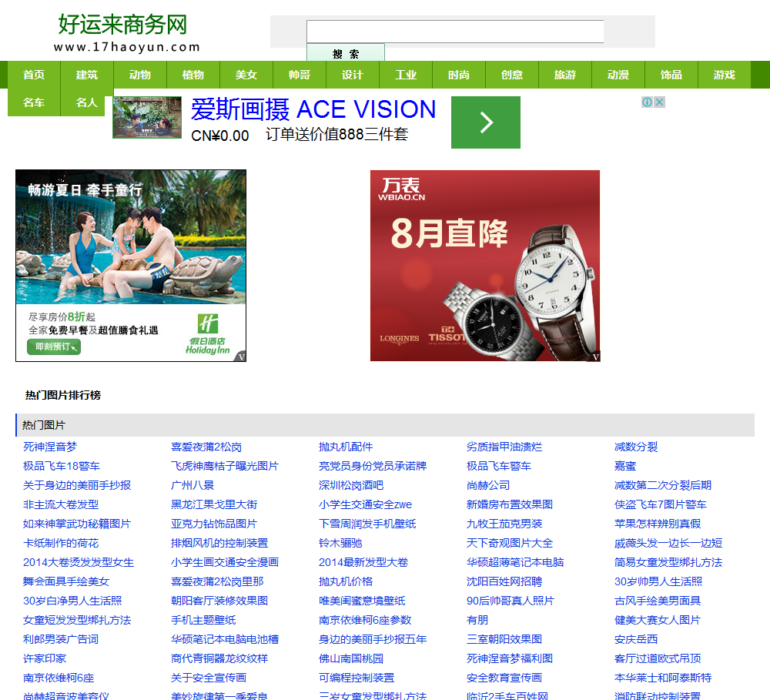Open the 手机主题壁纸 link
This screenshot has height=700, width=770.
click(x=203, y=621)
